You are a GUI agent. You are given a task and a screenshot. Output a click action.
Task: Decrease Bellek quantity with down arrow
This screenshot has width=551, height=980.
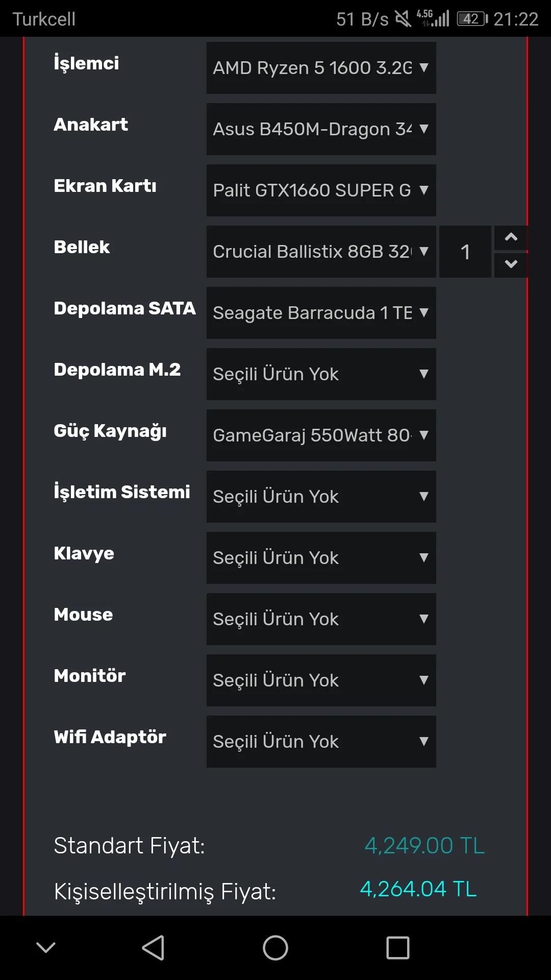point(511,264)
